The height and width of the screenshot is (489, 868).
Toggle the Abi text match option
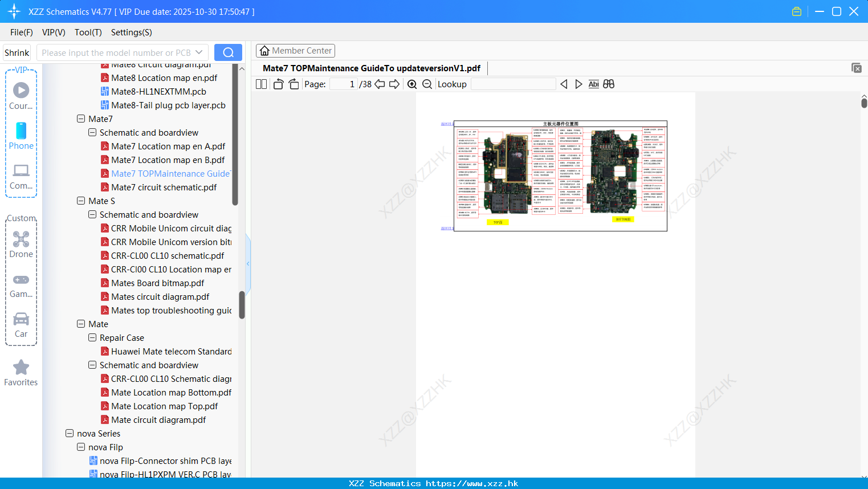(x=593, y=84)
